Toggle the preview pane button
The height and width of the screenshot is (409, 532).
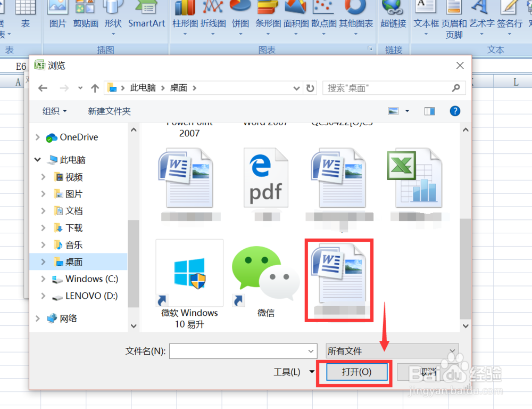[x=429, y=111]
